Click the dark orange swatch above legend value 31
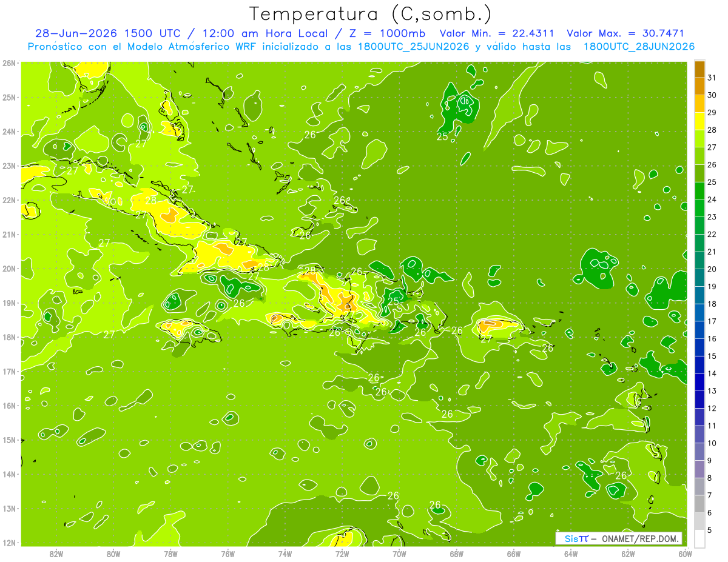Viewport: 728px width, 562px height. point(699,69)
